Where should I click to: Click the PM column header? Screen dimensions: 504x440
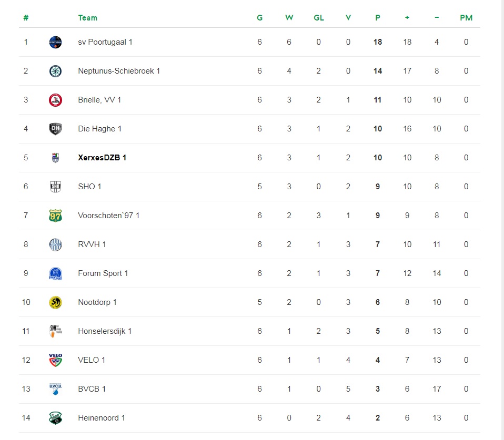[466, 17]
